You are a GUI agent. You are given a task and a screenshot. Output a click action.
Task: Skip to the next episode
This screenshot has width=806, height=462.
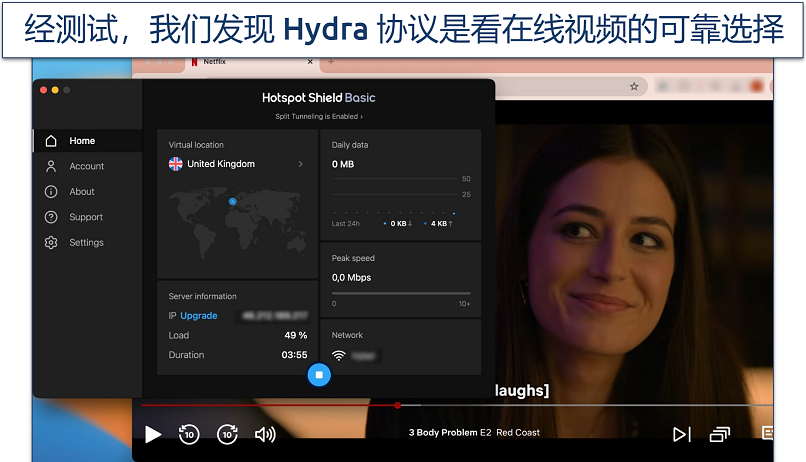[x=682, y=435]
